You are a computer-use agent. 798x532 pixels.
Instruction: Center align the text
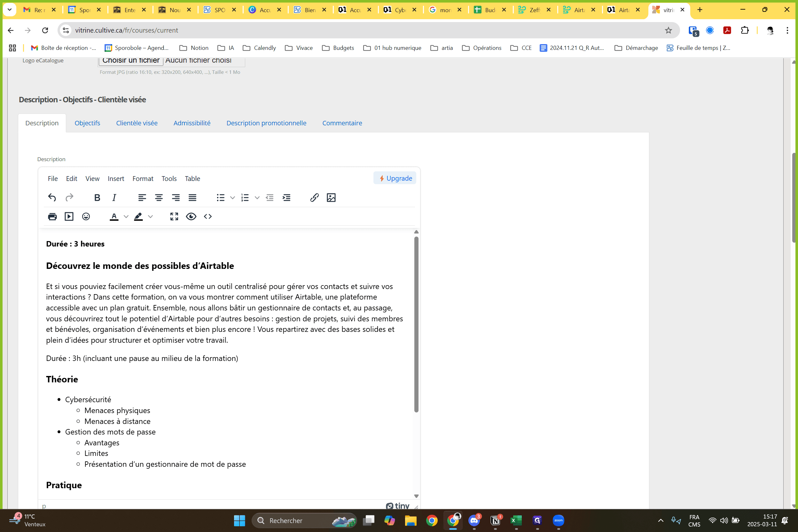159,198
